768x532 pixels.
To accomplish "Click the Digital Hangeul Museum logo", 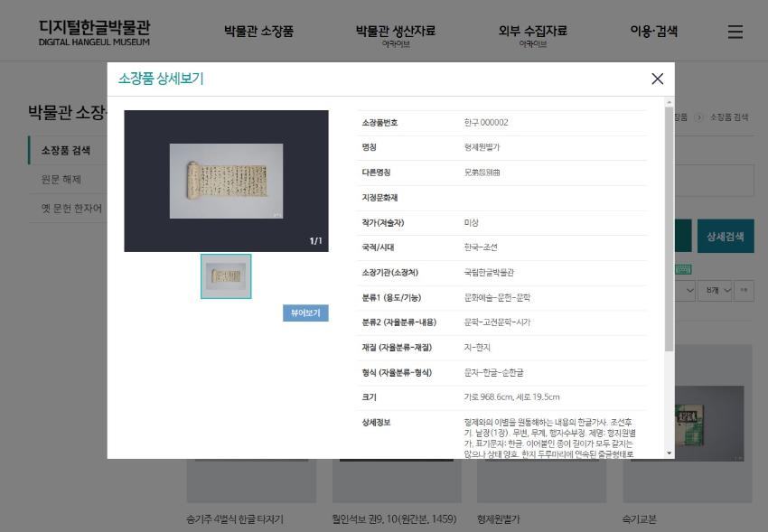I will click(x=94, y=32).
